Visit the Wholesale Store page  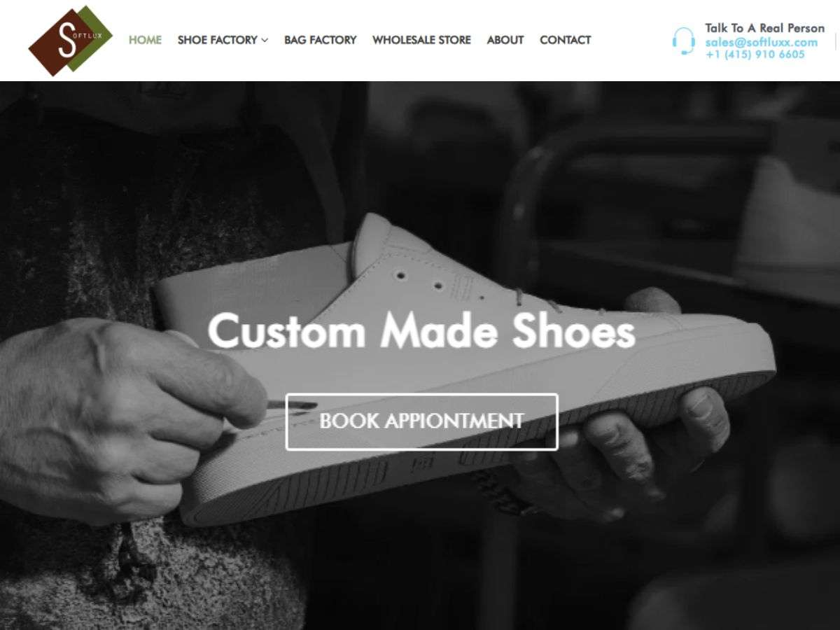[x=421, y=41]
